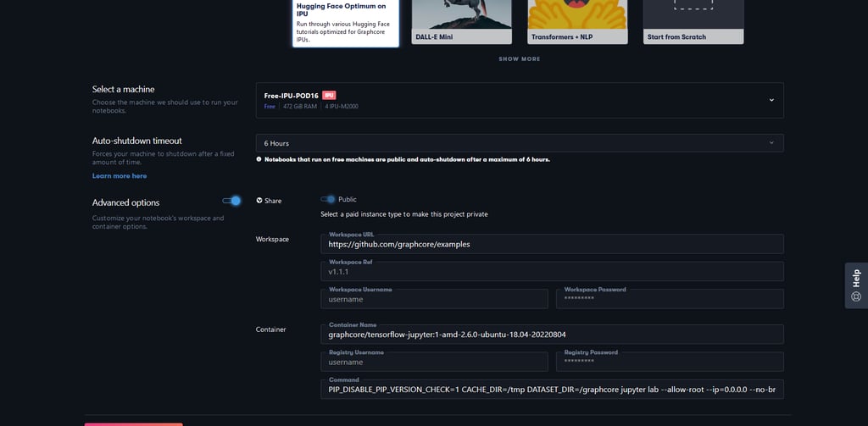
Task: Click the Container Name field
Action: pos(552,335)
